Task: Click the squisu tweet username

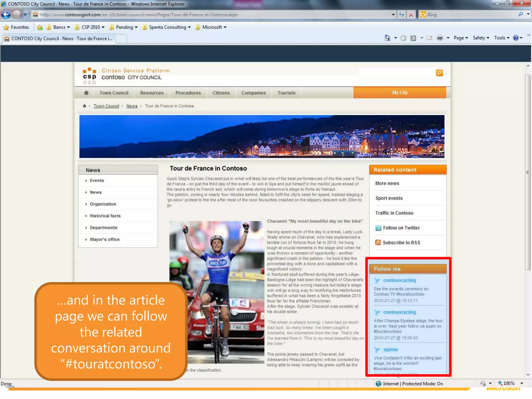Action: point(390,350)
